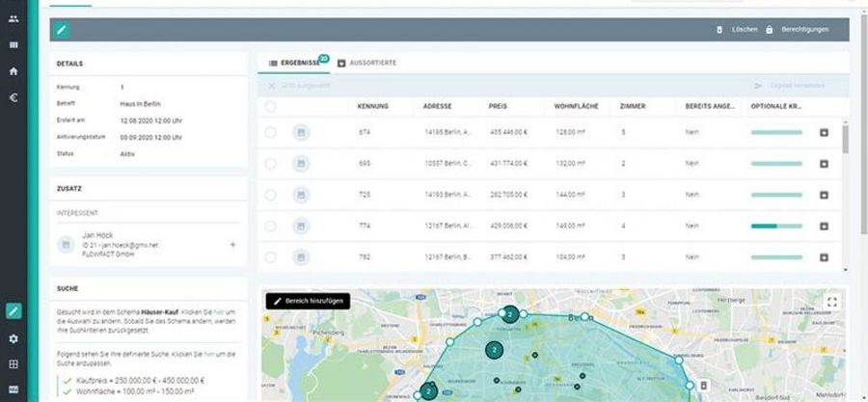The height and width of the screenshot is (402, 868).
Task: Tick the checkbox for listing 725
Action: (270, 195)
